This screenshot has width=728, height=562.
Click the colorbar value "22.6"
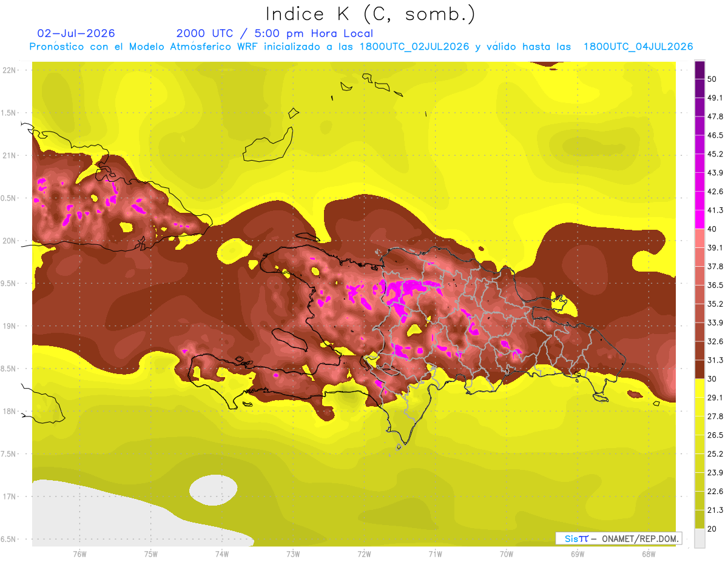(715, 491)
